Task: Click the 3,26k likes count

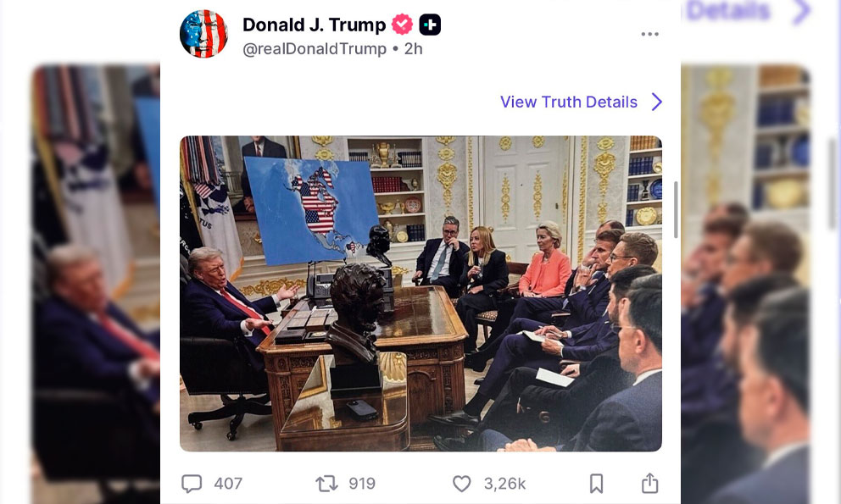Action: tap(504, 484)
